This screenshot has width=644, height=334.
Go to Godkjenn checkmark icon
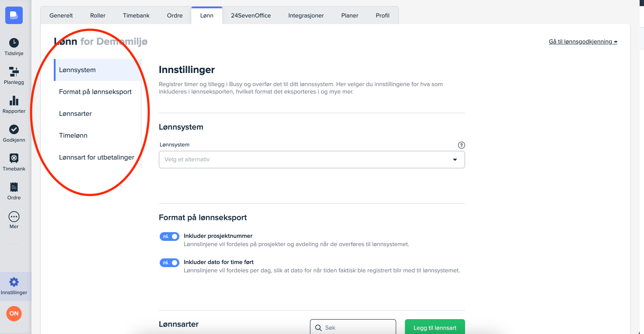click(x=14, y=129)
